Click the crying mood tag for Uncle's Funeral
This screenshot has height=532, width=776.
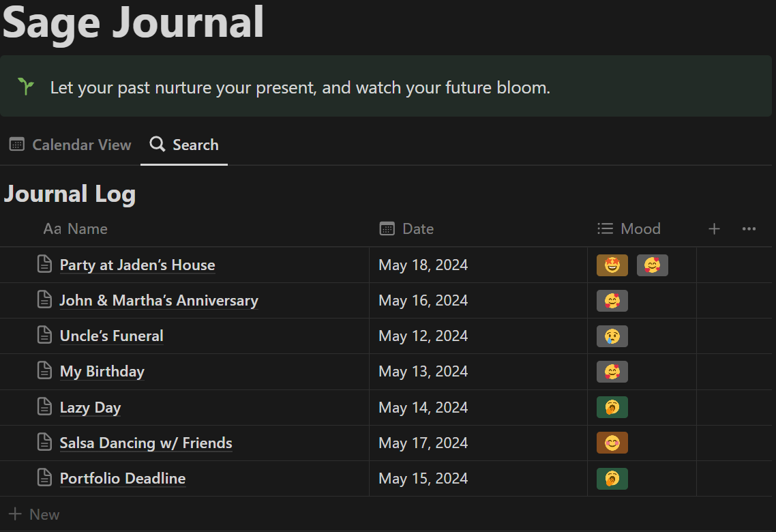[x=612, y=336]
